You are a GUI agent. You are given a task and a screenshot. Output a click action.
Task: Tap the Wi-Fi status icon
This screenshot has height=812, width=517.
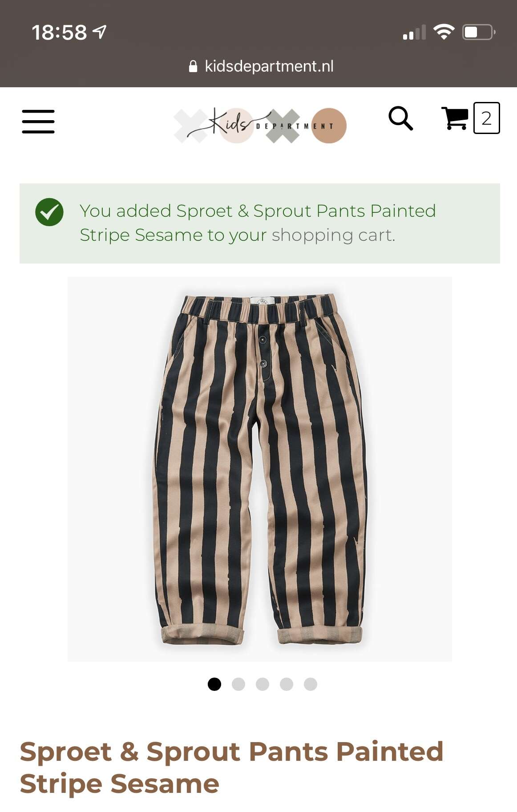(444, 32)
